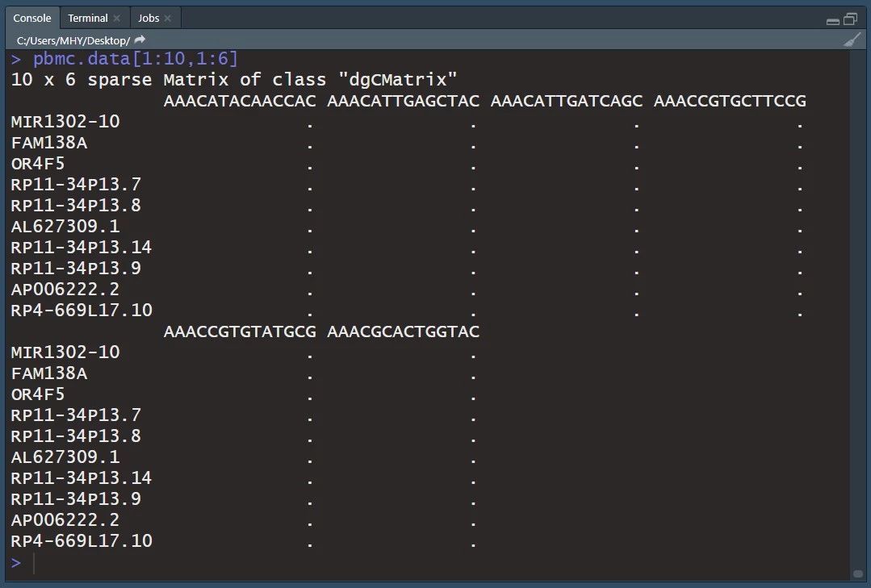Image resolution: width=871 pixels, height=588 pixels.
Task: Click second-block OR4F5 row name
Action: [38, 394]
